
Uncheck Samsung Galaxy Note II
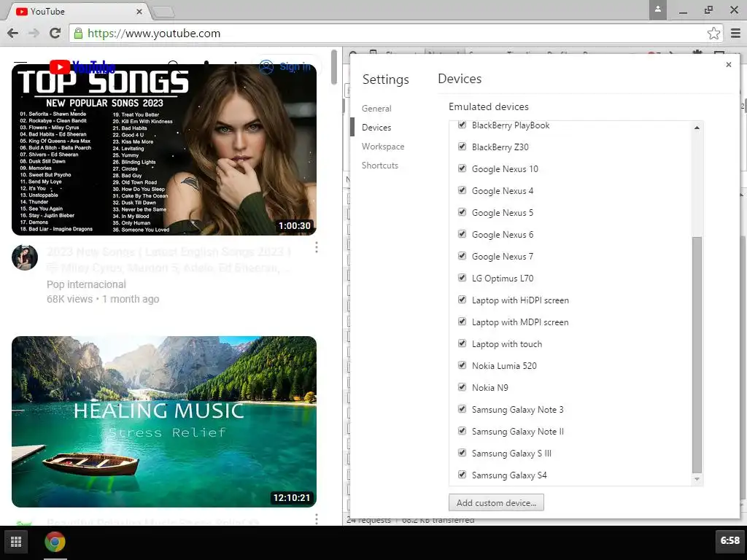pyautogui.click(x=462, y=431)
